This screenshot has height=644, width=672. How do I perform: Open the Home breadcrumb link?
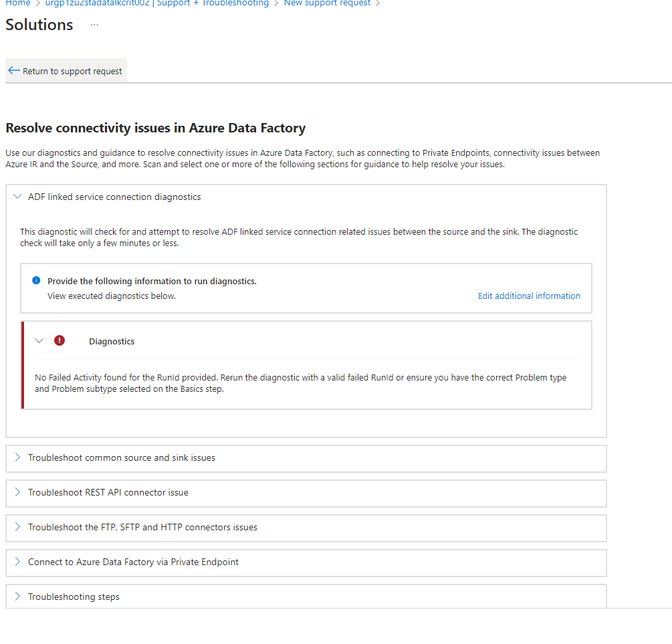pos(18,3)
